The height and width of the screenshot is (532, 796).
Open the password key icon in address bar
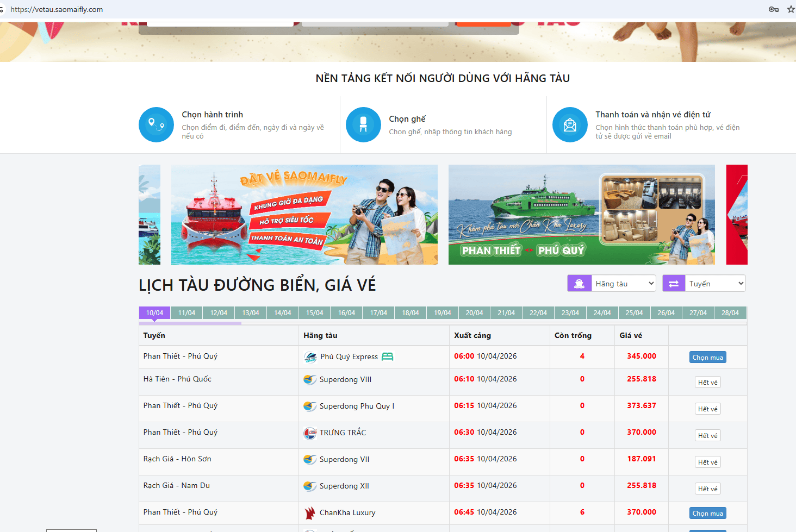(x=773, y=9)
